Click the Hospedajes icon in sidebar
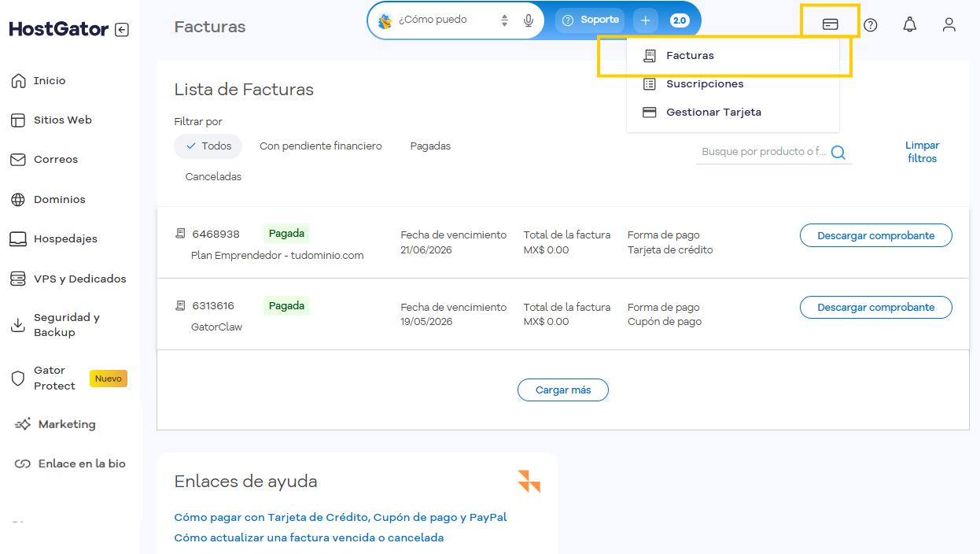This screenshot has height=554, width=980. 18,239
